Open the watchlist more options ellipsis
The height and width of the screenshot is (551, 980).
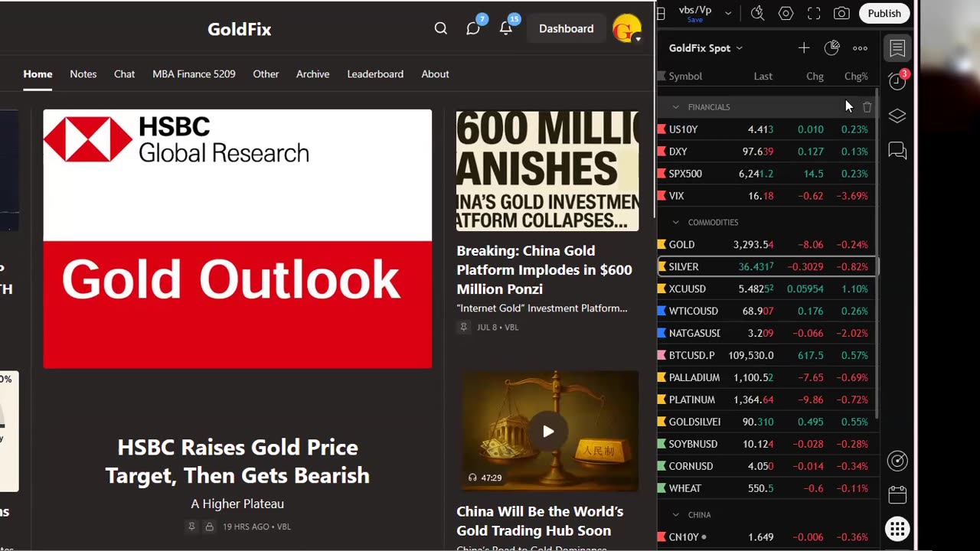861,48
